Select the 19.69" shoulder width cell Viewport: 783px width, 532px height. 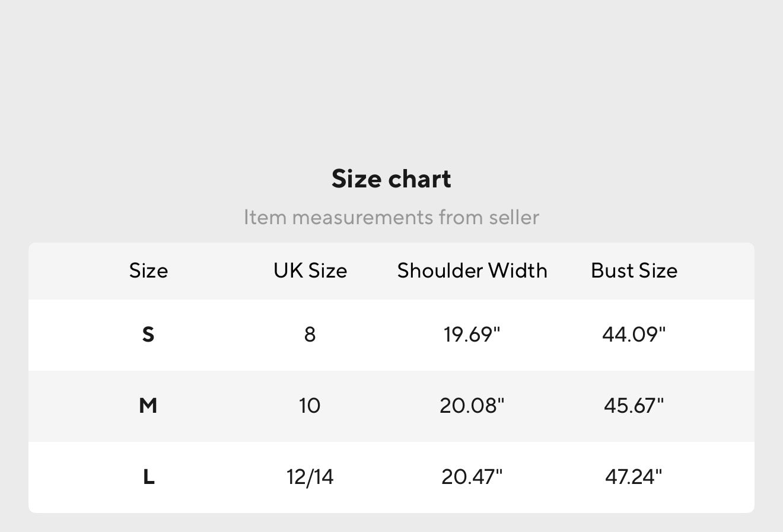click(x=472, y=335)
